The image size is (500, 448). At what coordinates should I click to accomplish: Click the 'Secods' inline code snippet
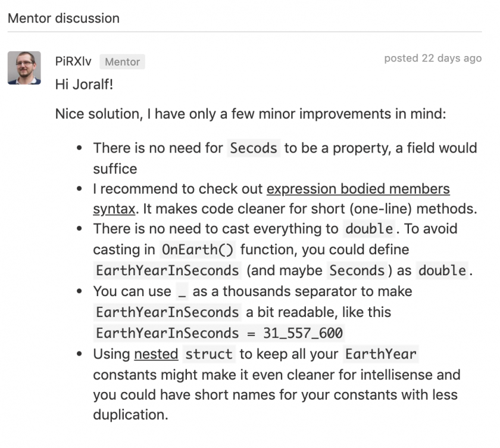point(254,148)
